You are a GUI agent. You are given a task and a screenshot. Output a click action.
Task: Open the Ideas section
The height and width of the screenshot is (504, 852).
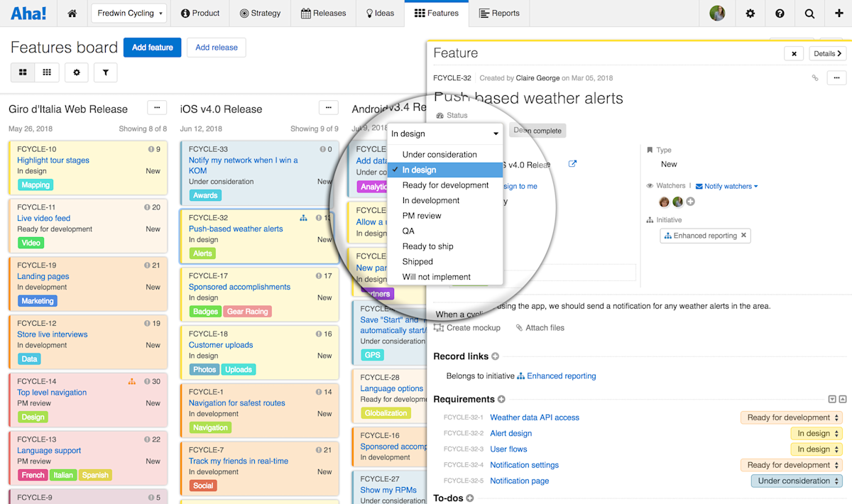tap(380, 13)
